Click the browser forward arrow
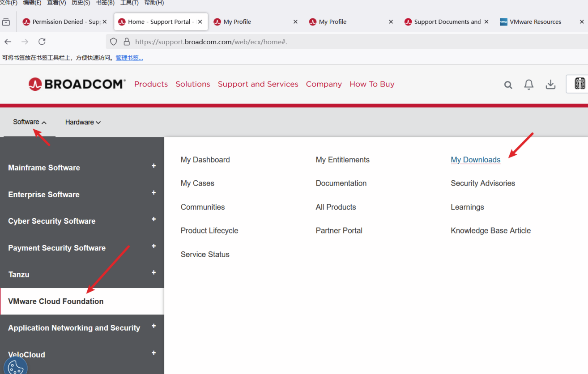This screenshot has width=588, height=374. point(25,42)
